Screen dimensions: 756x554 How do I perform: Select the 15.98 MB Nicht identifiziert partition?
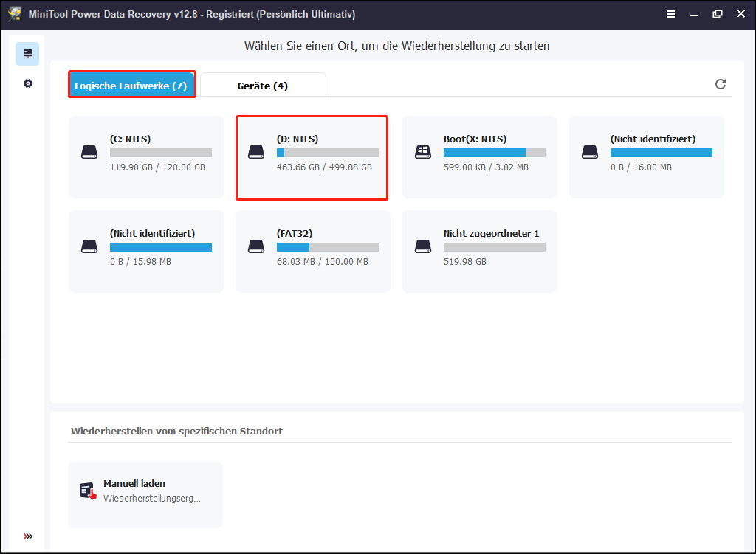(145, 251)
